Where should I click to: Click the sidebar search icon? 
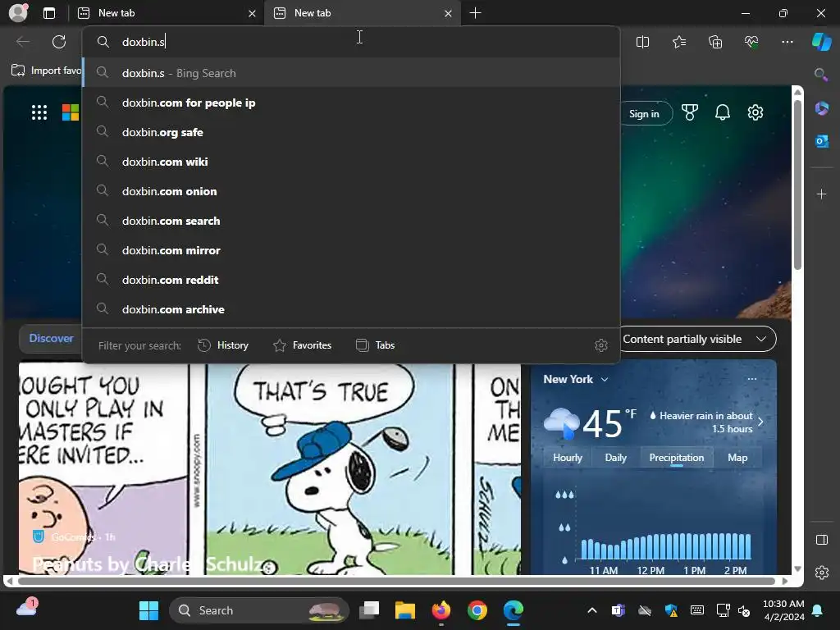coord(821,75)
